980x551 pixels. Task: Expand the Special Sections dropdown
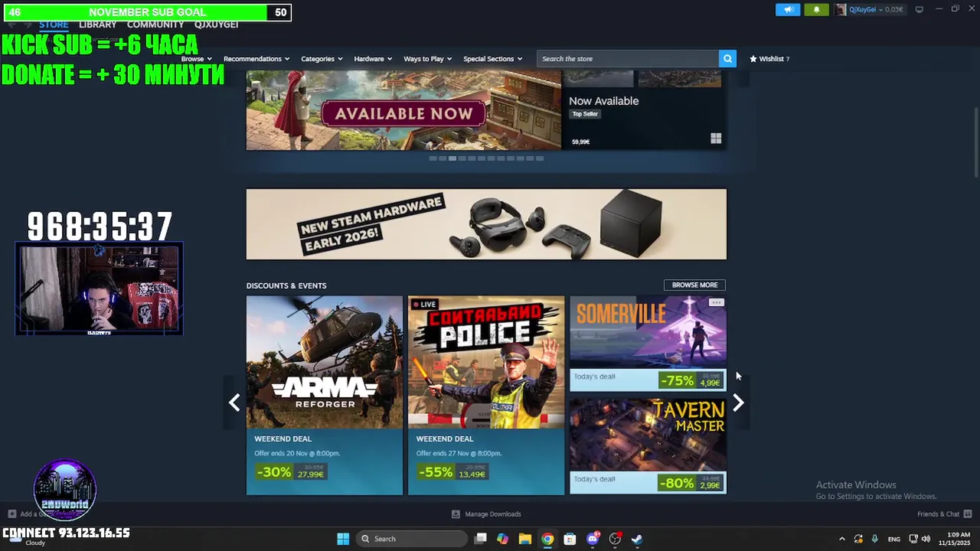tap(492, 59)
